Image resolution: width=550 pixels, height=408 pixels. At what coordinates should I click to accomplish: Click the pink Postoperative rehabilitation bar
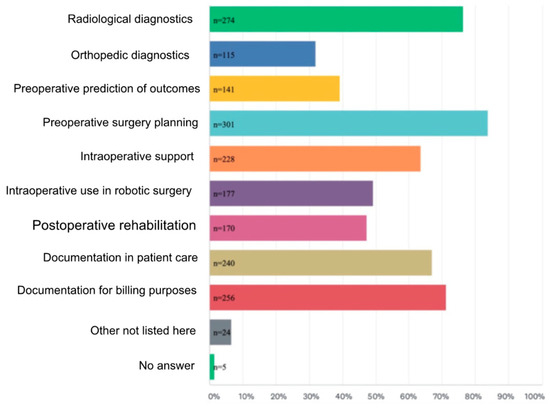(288, 228)
